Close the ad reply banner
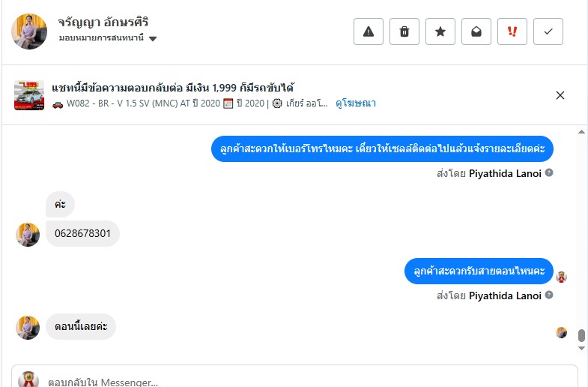This screenshot has width=588, height=387. click(560, 95)
